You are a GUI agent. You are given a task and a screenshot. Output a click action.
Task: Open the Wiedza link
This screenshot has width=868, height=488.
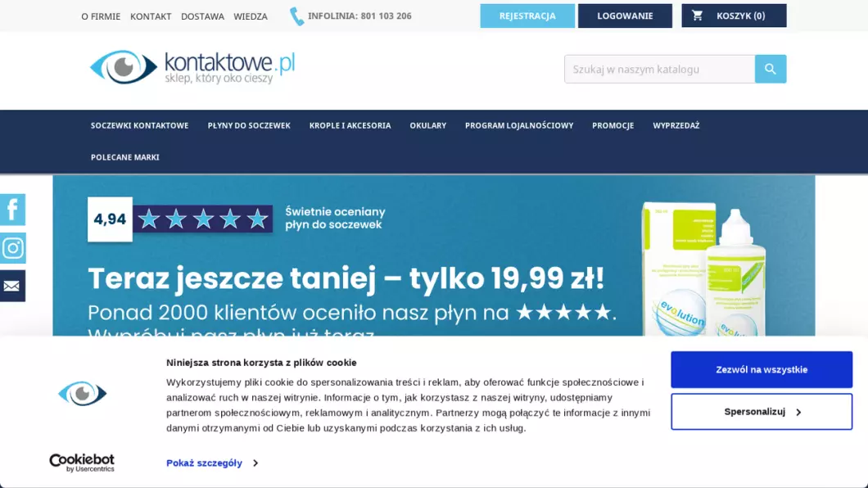click(251, 16)
